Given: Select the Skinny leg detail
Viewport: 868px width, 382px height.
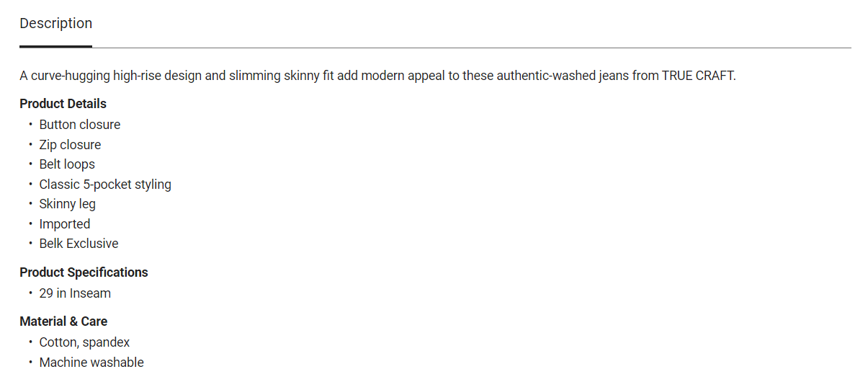Looking at the screenshot, I should click(68, 204).
